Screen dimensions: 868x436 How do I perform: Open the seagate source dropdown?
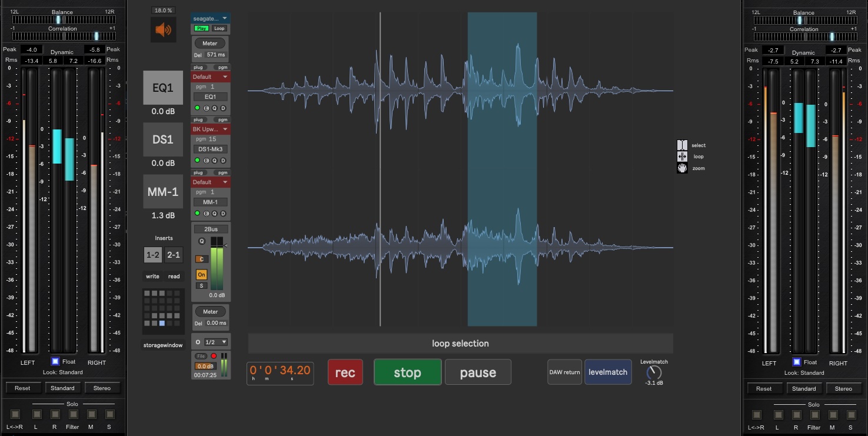coord(210,18)
